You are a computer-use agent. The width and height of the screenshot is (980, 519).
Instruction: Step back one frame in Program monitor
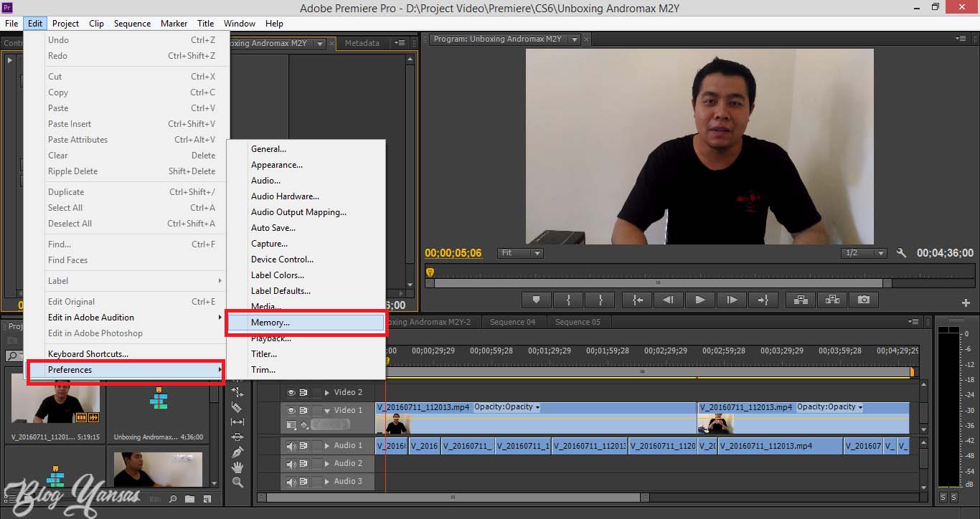coord(668,300)
